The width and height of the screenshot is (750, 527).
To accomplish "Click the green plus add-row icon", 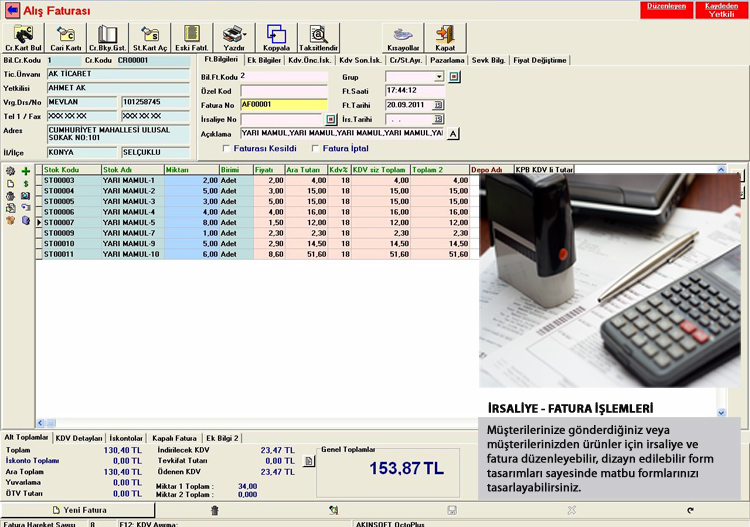I will [x=26, y=172].
